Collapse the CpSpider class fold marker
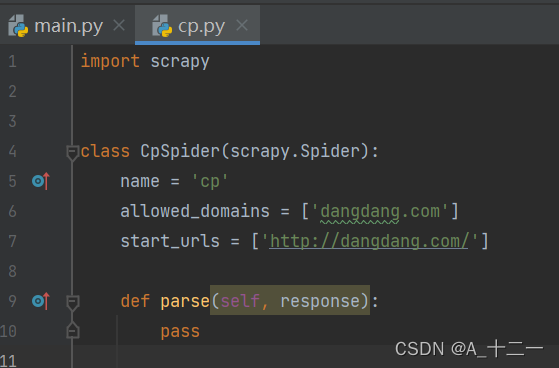 72,153
